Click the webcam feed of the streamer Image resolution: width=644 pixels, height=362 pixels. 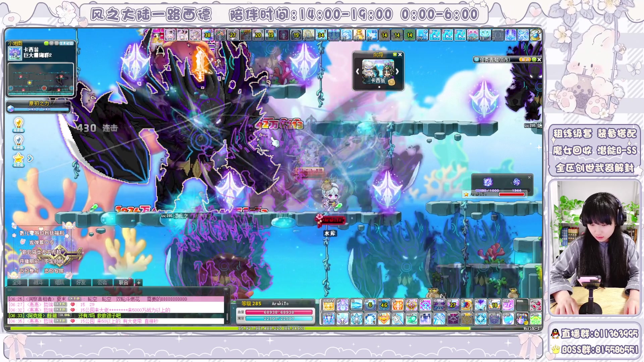click(594, 248)
